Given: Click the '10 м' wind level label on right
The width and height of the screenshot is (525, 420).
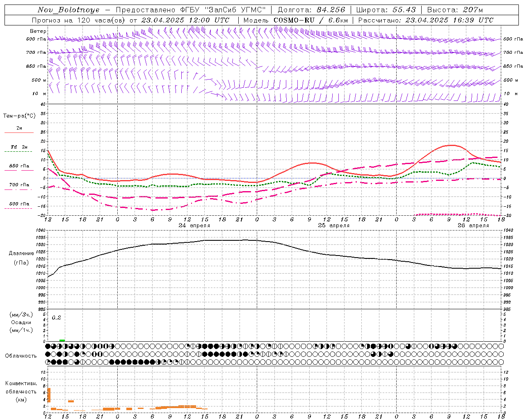Looking at the screenshot, I should coord(510,94).
